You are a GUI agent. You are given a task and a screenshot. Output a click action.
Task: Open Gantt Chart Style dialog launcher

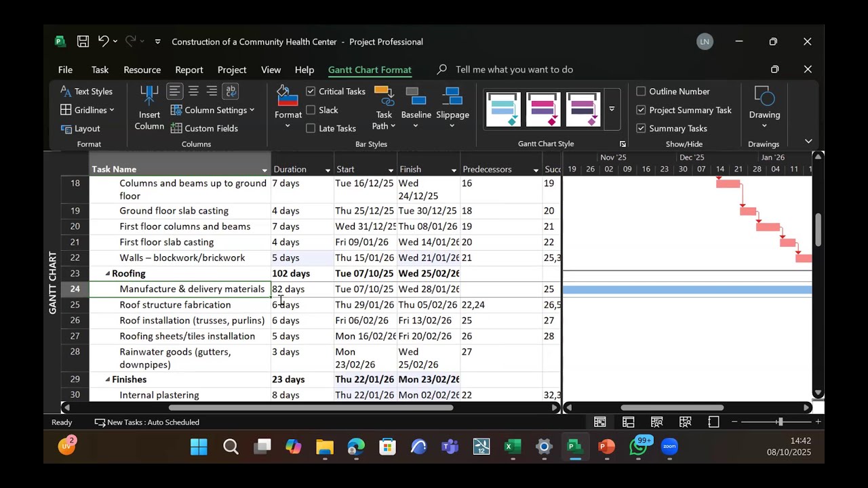(623, 144)
